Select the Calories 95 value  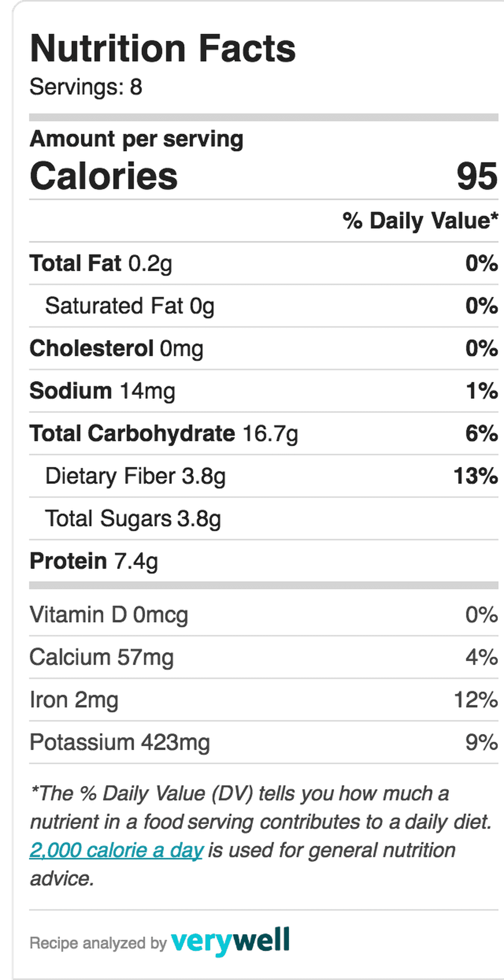477,176
